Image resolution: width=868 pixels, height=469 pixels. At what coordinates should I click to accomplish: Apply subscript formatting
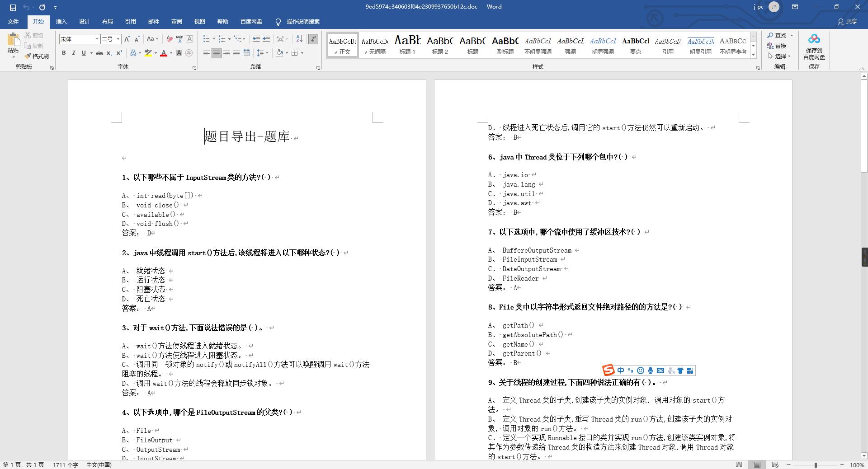click(x=109, y=53)
